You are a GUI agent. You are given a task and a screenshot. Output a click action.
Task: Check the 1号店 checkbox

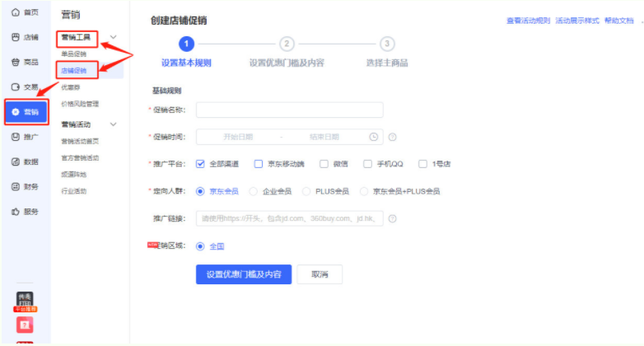(x=422, y=164)
